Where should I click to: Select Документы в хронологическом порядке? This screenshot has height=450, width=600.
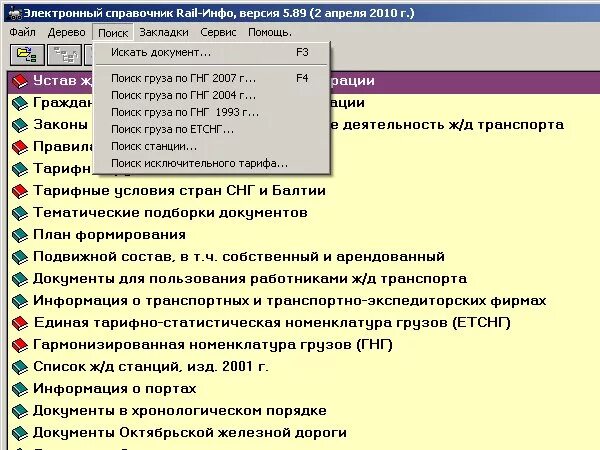click(x=180, y=411)
